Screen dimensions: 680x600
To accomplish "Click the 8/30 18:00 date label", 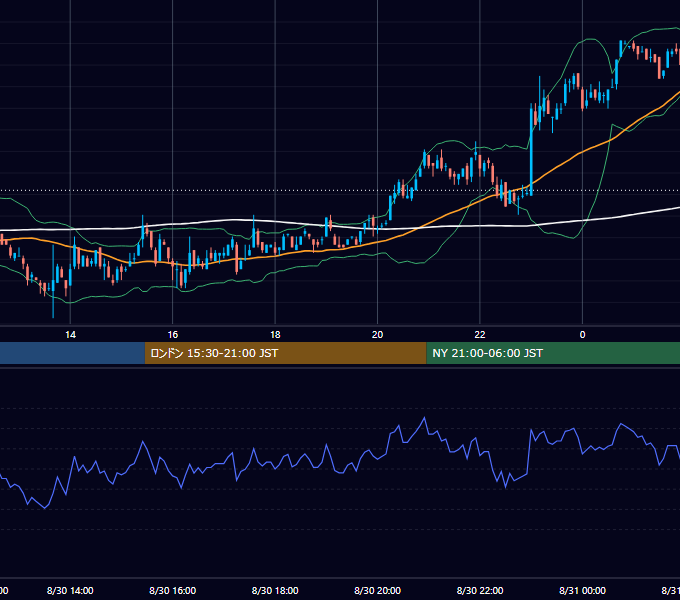I will tap(275, 590).
